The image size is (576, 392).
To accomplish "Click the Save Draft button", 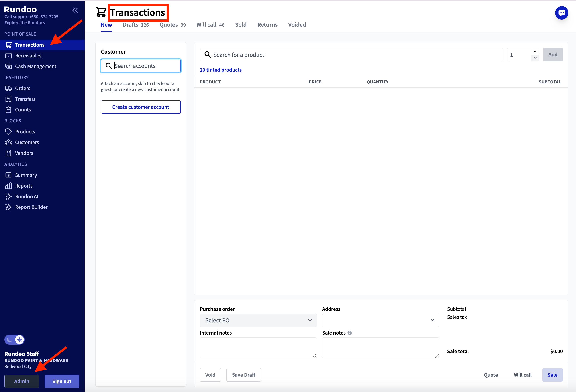I will (243, 375).
